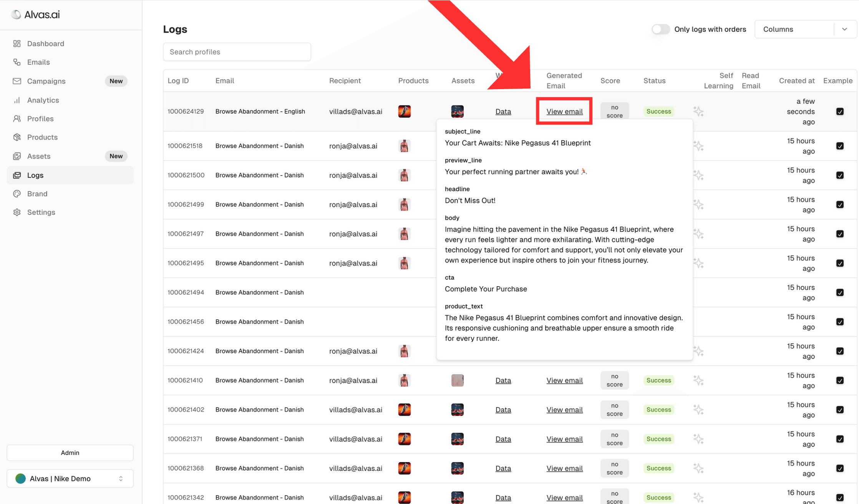Click self learning sparkle icon for log 1000621518
The image size is (859, 504).
(x=698, y=146)
